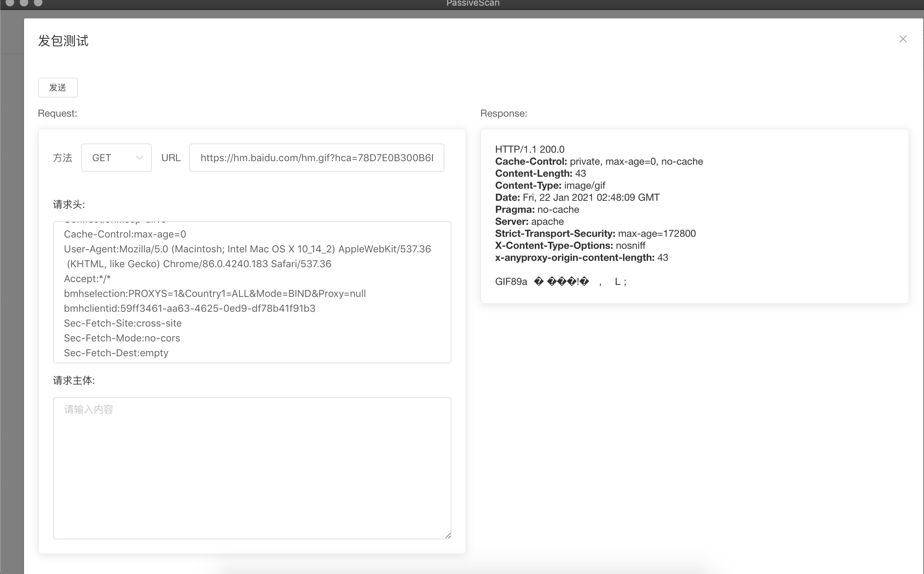Click the Cache-Control:max-age=0 request header line

pyautogui.click(x=125, y=234)
